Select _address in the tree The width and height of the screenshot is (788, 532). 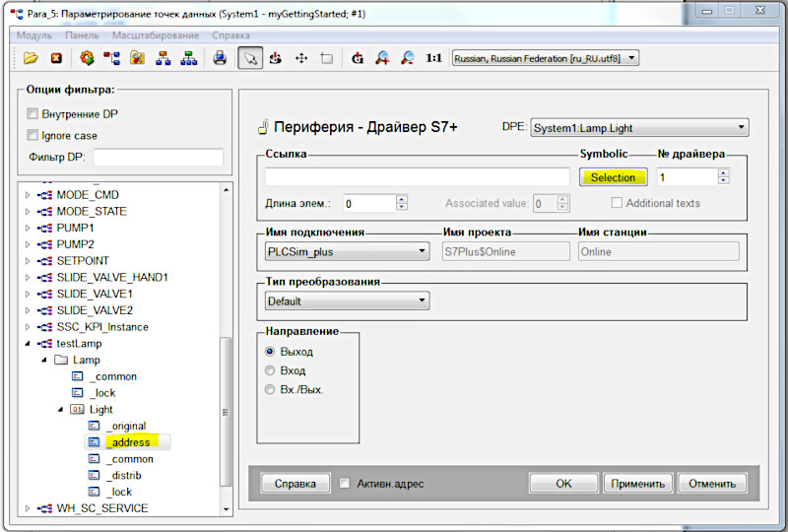tap(129, 442)
